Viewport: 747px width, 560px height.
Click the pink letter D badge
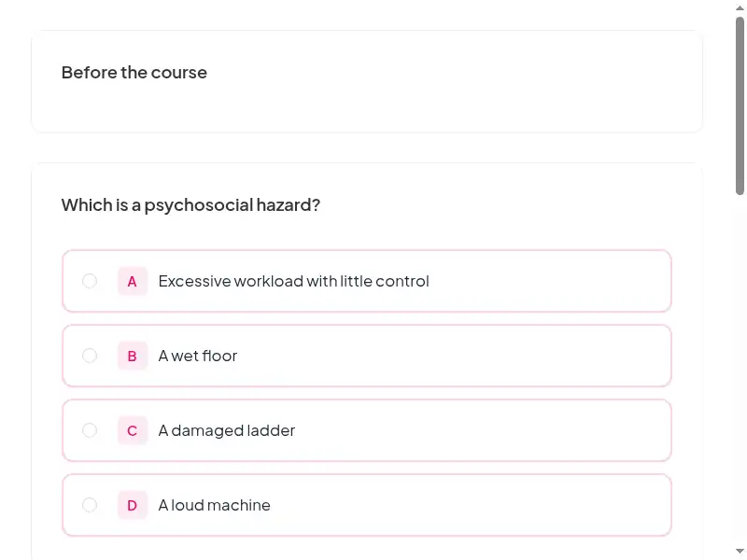(133, 505)
